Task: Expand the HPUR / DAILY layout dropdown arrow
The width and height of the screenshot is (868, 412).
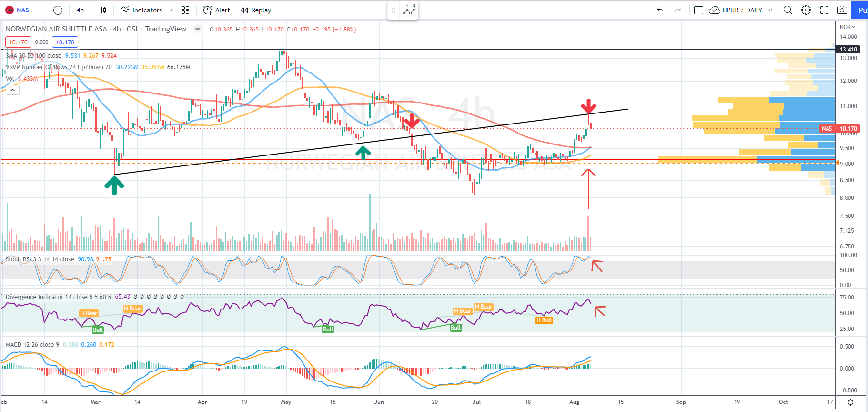Action: coord(770,10)
